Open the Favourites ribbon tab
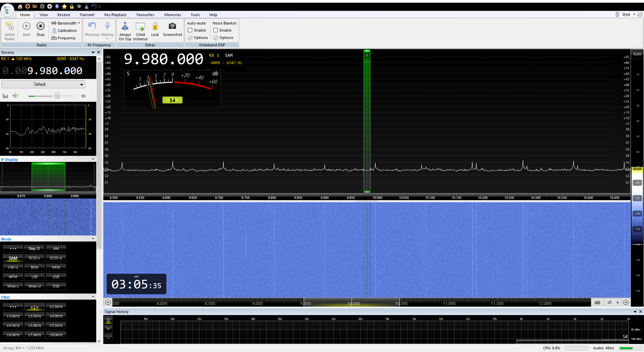 click(145, 15)
